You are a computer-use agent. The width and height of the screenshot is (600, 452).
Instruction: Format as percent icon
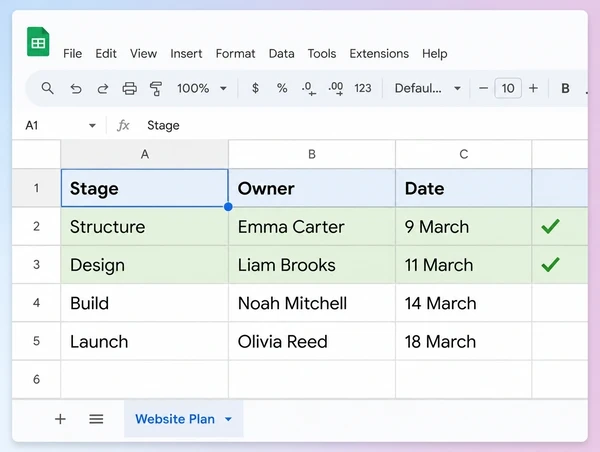pyautogui.click(x=282, y=88)
